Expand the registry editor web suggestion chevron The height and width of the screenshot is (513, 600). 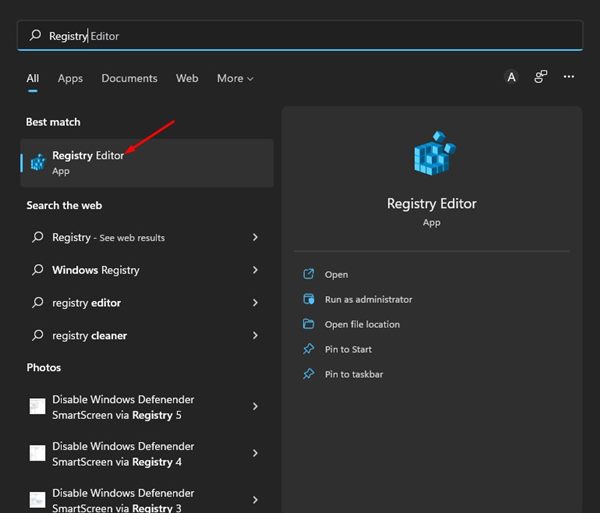tap(255, 303)
